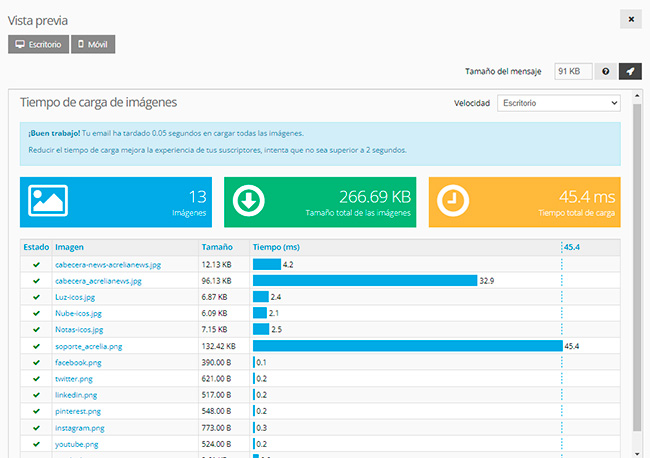The image size is (650, 458).
Task: Open the Velocidad dropdown
Action: (x=558, y=103)
